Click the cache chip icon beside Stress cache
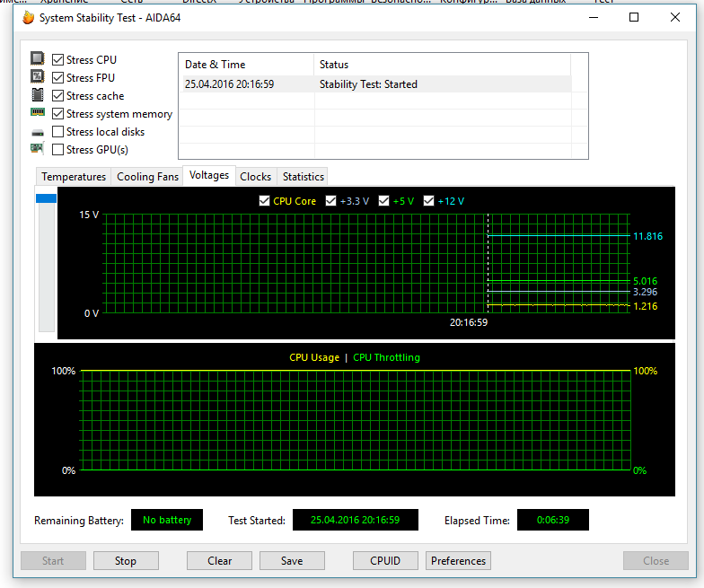Viewport: 704px width, 588px height. [x=38, y=95]
